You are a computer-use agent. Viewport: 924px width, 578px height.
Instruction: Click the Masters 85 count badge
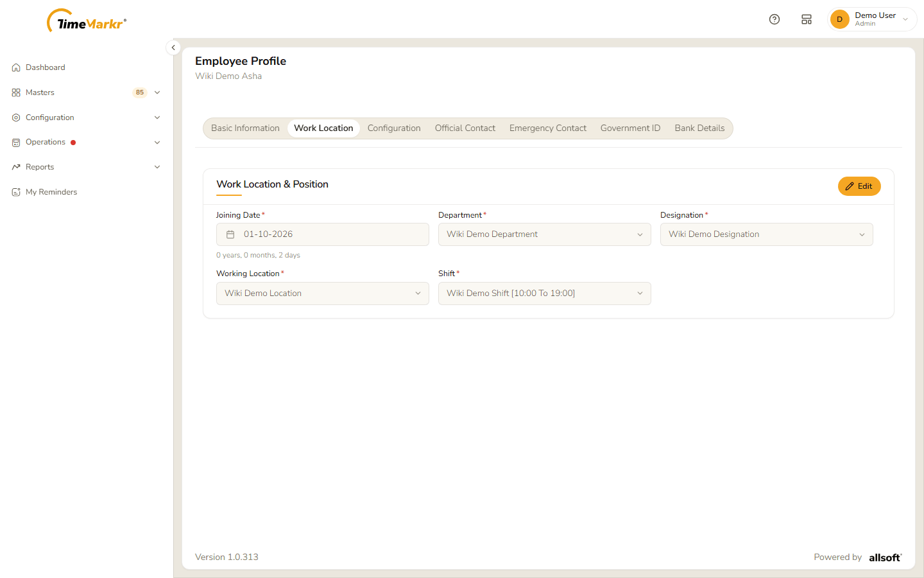pyautogui.click(x=140, y=92)
